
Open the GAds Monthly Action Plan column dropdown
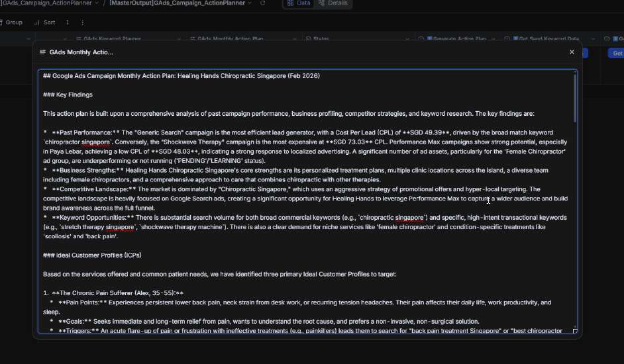click(x=295, y=38)
